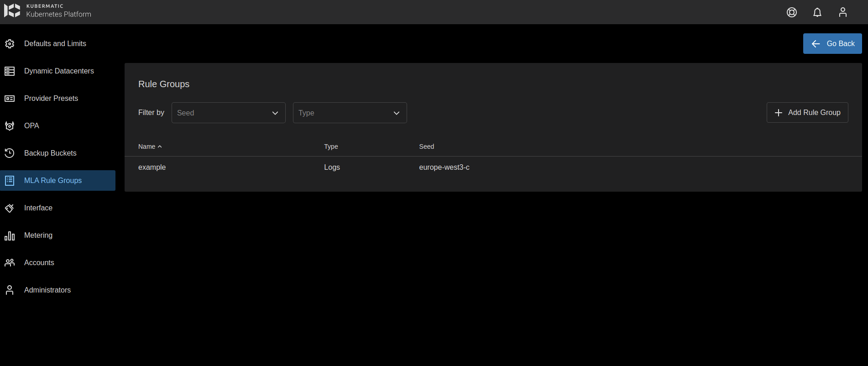
Task: Open the Type filter dropdown
Action: coord(350,113)
